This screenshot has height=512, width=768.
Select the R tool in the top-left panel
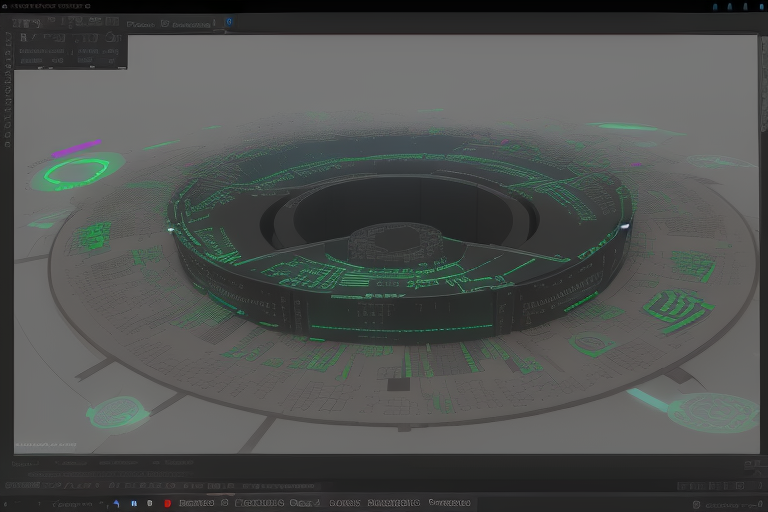coord(24,38)
